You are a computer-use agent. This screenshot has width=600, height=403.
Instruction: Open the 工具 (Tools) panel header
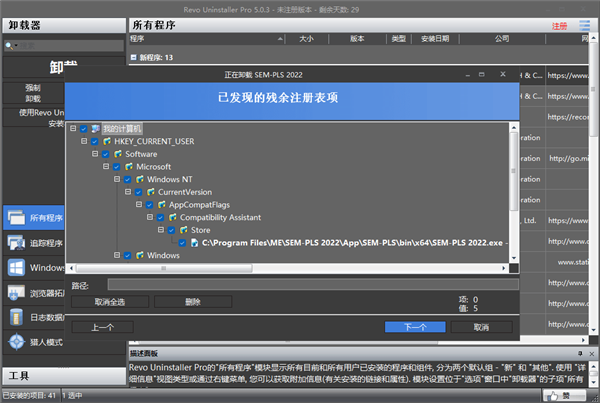tap(64, 376)
